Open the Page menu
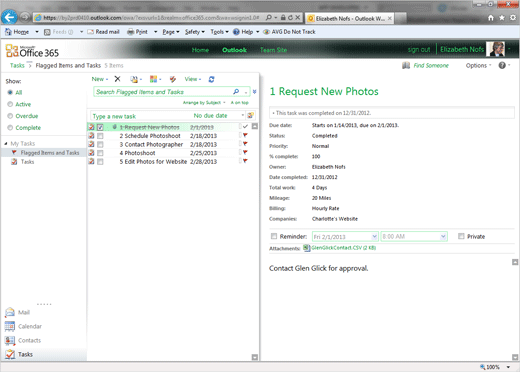Image resolution: width=520 pixels, height=372 pixels. tap(171, 32)
